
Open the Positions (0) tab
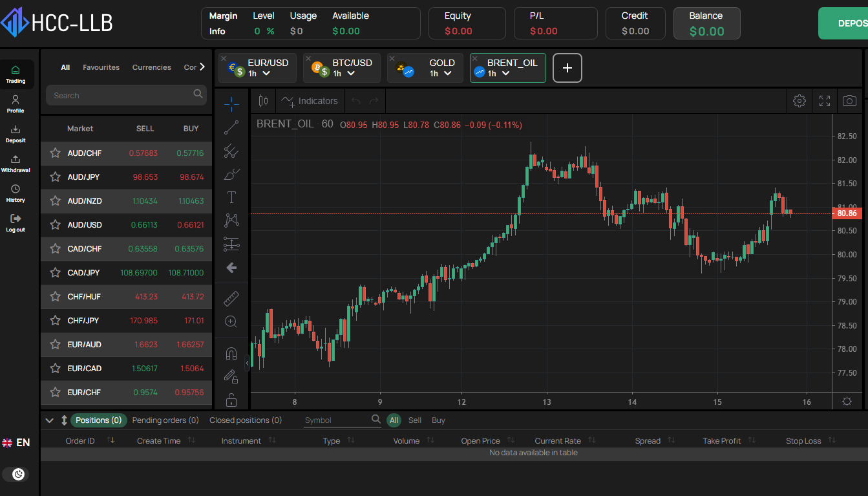click(x=99, y=420)
